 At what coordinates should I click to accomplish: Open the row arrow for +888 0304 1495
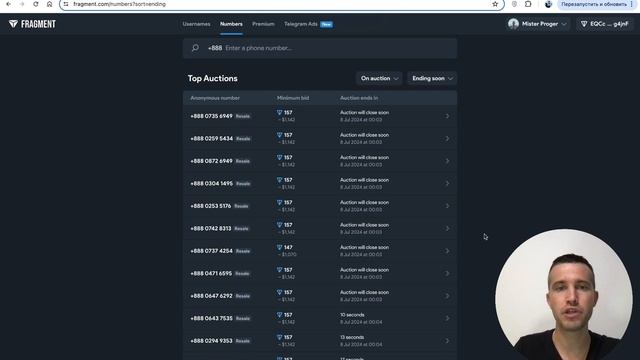pyautogui.click(x=447, y=184)
